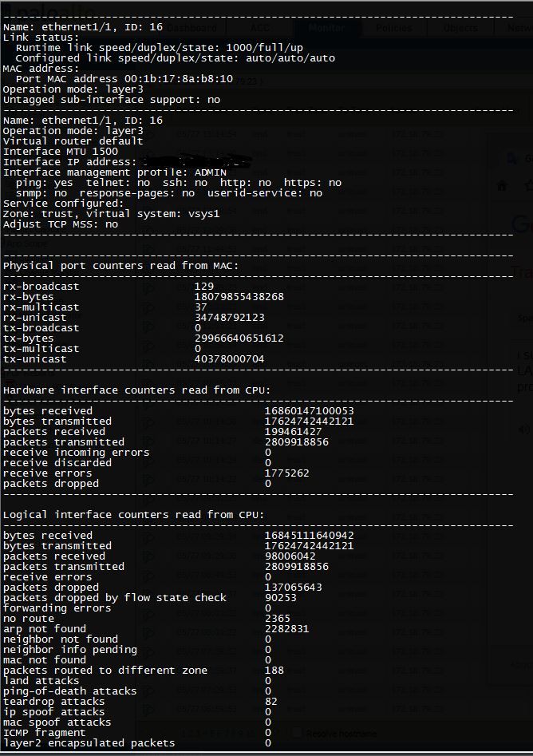This screenshot has height=756, width=533.
Task: Go to the Objects tab
Action: 460,28
